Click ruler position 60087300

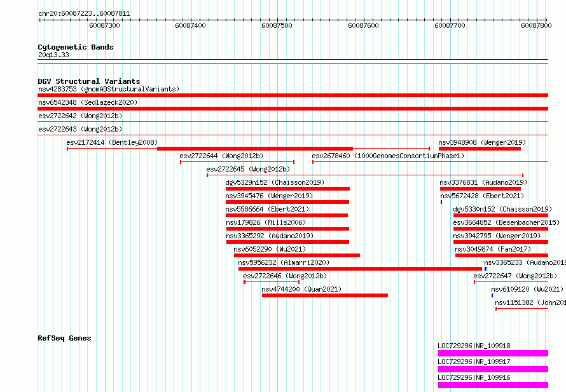coord(105,25)
